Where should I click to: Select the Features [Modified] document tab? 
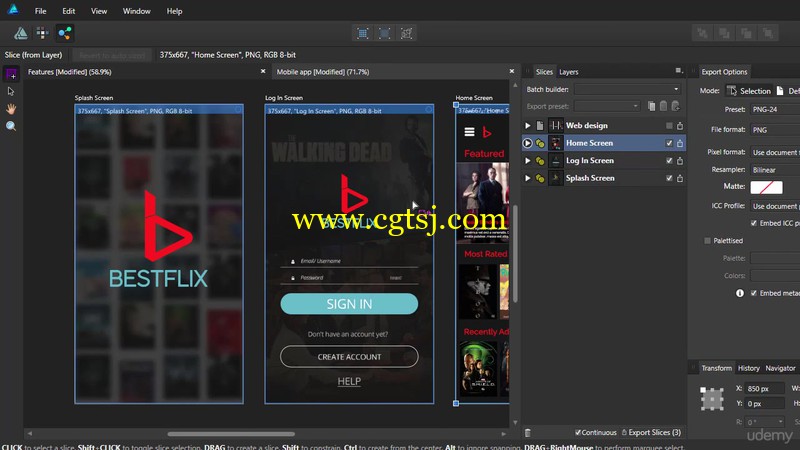tap(70, 72)
